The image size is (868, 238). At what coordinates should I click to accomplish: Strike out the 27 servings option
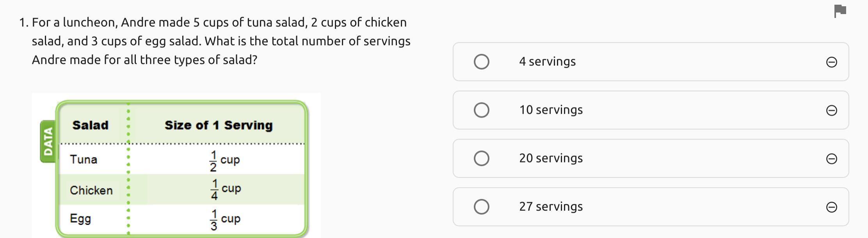pyautogui.click(x=831, y=207)
